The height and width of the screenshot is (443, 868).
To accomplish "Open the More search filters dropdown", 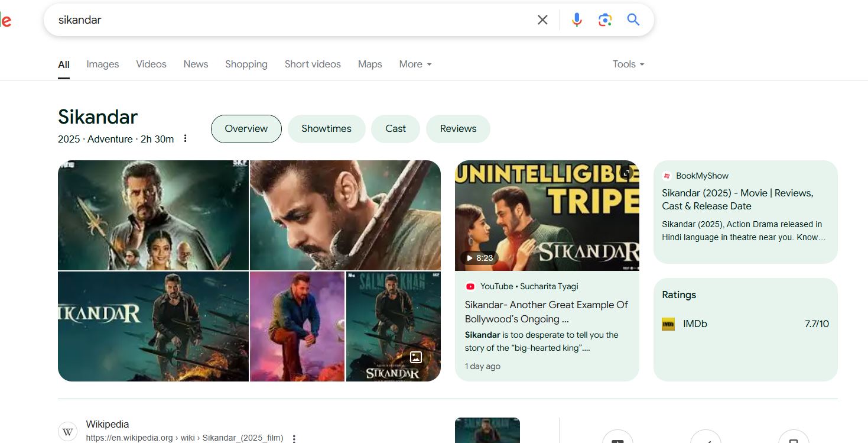I will point(415,64).
